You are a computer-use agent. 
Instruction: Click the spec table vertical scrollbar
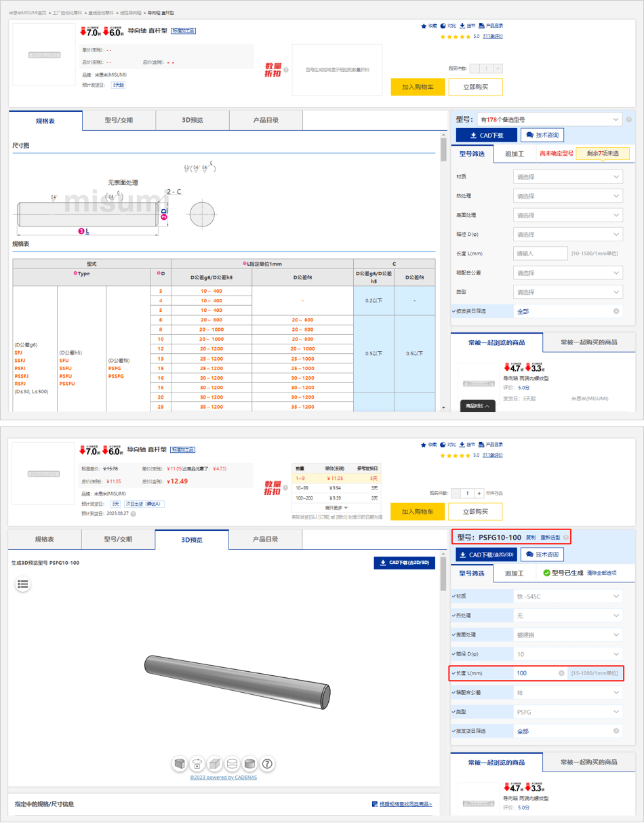[444, 271]
